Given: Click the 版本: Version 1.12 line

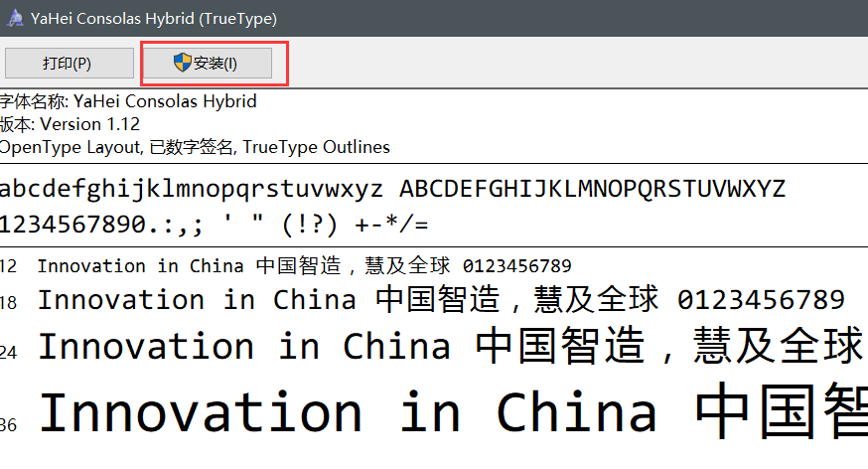Looking at the screenshot, I should click(x=70, y=124).
